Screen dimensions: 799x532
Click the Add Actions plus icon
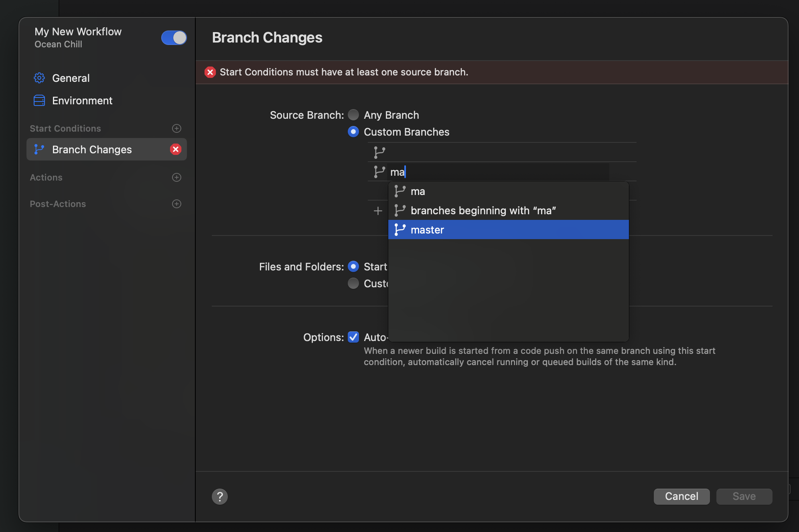click(176, 177)
